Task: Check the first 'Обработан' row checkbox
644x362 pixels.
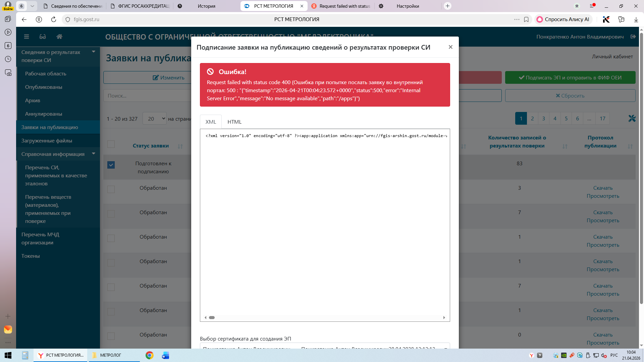Action: pyautogui.click(x=111, y=189)
